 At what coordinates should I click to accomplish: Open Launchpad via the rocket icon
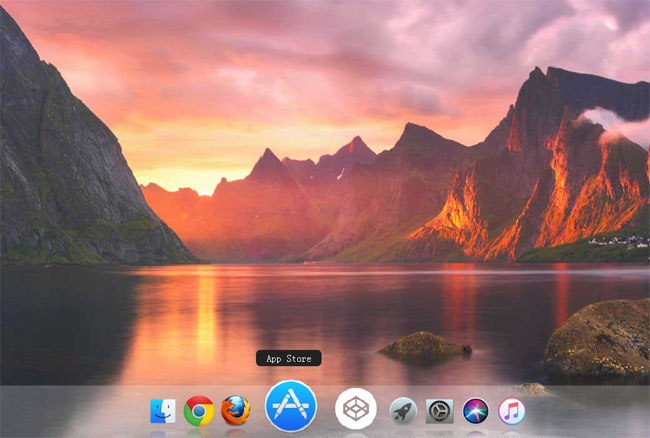click(x=403, y=410)
